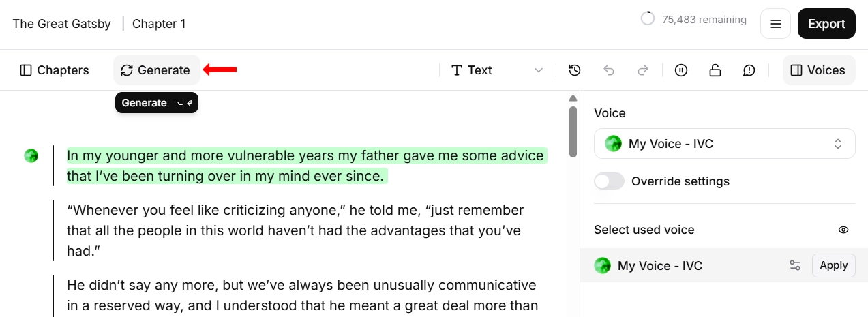Click the Generate button

156,70
